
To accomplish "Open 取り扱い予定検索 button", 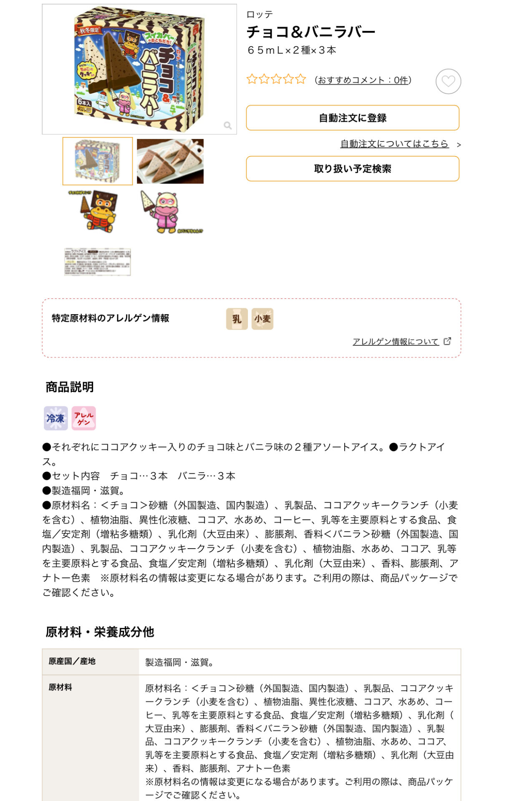I will (353, 169).
